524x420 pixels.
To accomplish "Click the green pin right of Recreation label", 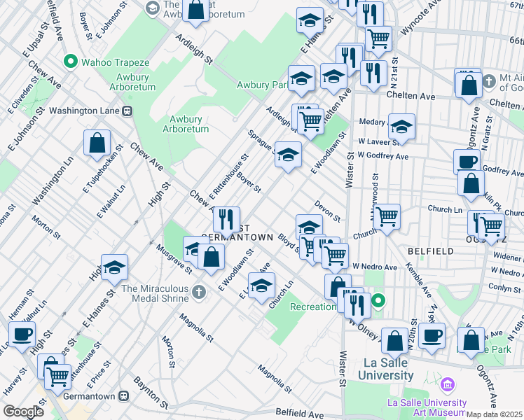I will click(378, 301).
